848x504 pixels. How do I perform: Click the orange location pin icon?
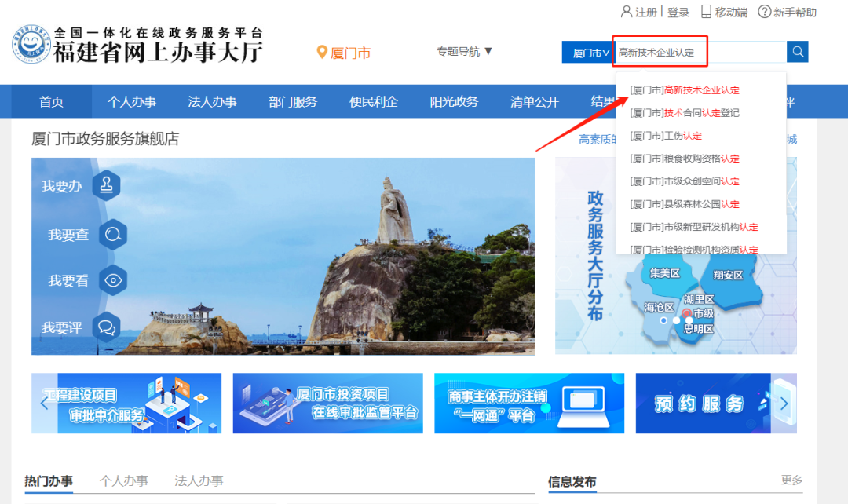pos(321,53)
